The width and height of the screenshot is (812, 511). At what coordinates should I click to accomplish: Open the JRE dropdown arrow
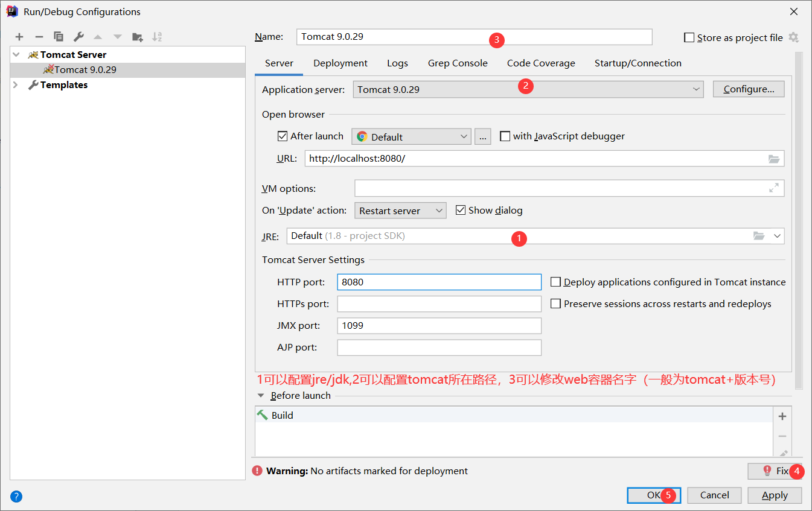click(777, 236)
